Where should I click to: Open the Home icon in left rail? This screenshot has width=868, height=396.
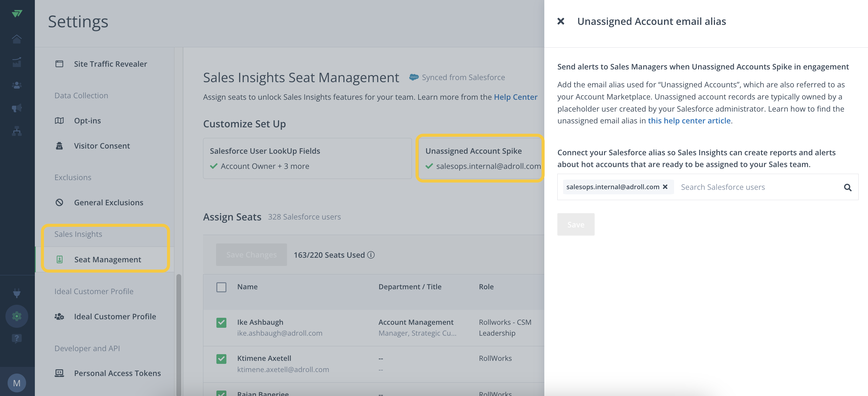(17, 39)
